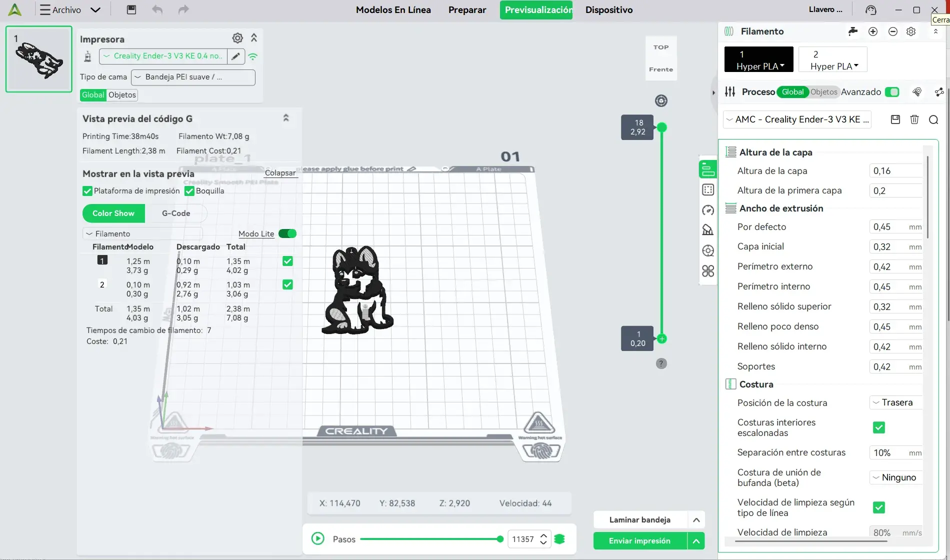Click the bottom layer slider handle
This screenshot has height=560, width=950.
click(662, 339)
